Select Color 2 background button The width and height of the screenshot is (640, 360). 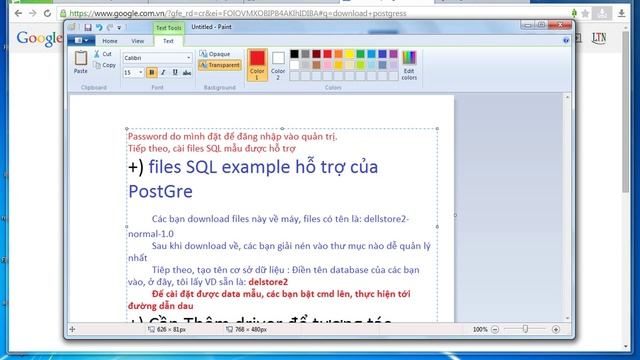point(278,65)
